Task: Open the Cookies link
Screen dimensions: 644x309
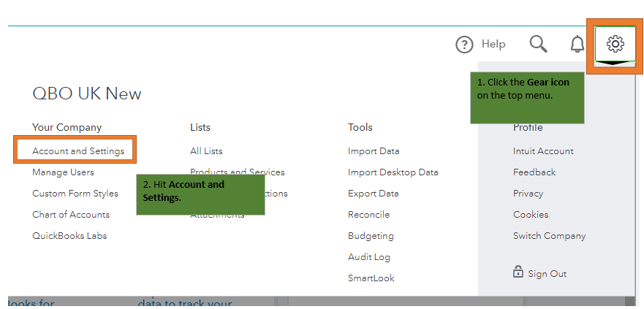Action: tap(531, 215)
